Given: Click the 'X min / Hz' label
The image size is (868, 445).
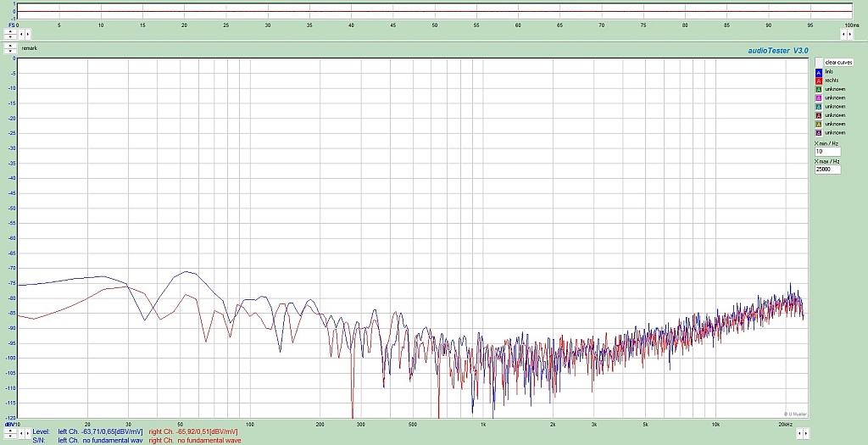Looking at the screenshot, I should tap(827, 144).
